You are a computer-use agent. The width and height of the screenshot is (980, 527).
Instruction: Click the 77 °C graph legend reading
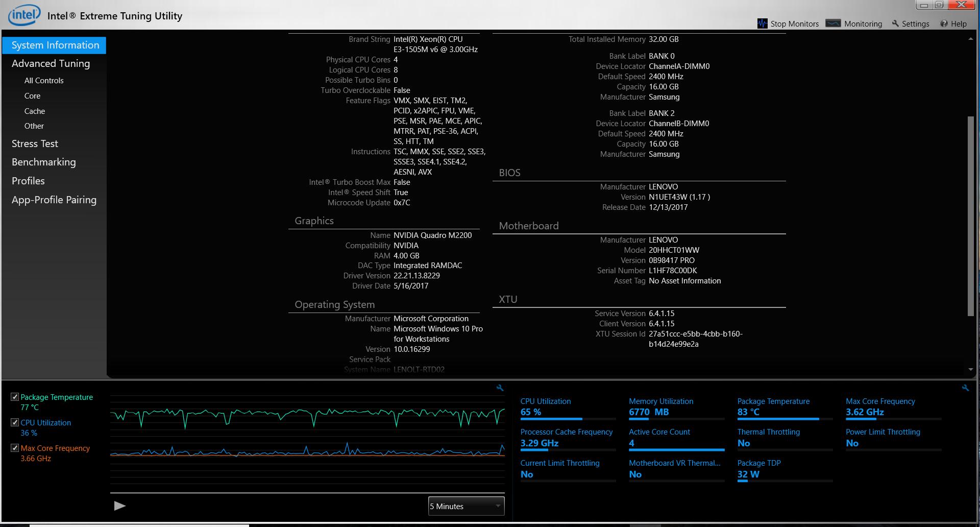(29, 408)
